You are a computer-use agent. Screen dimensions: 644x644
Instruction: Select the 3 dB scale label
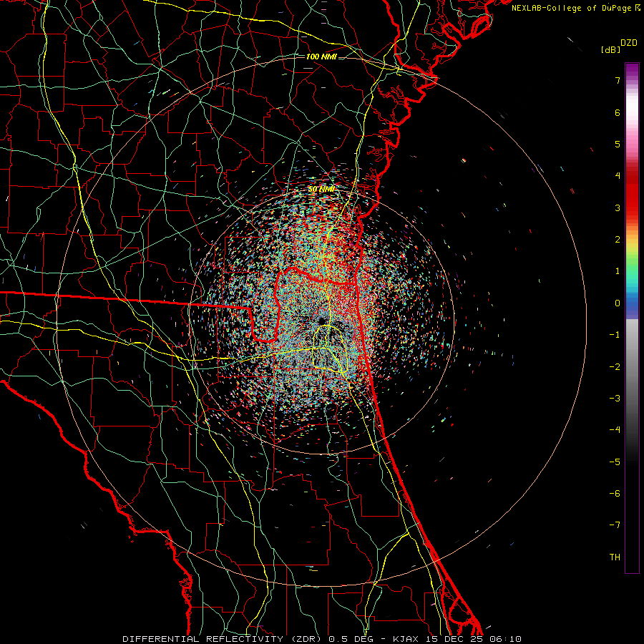click(x=618, y=208)
